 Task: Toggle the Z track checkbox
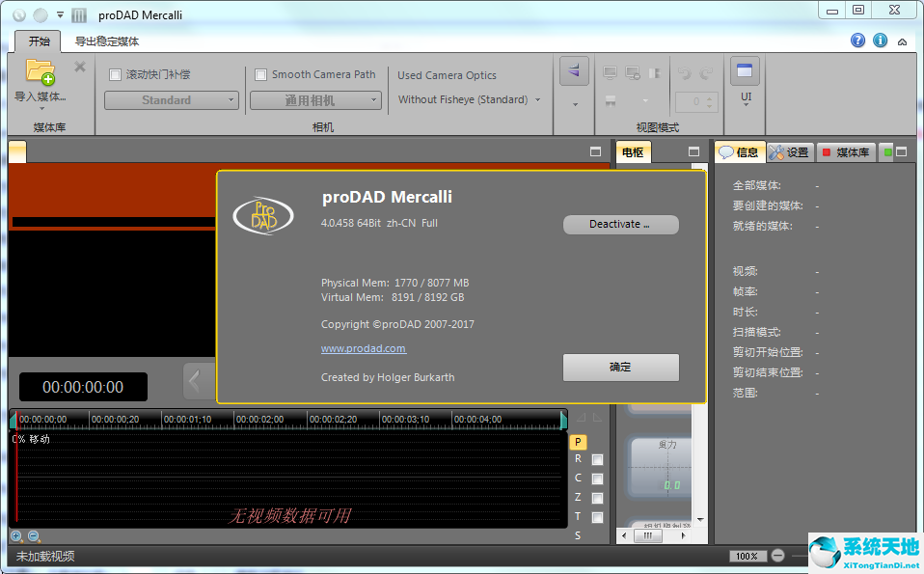[598, 499]
